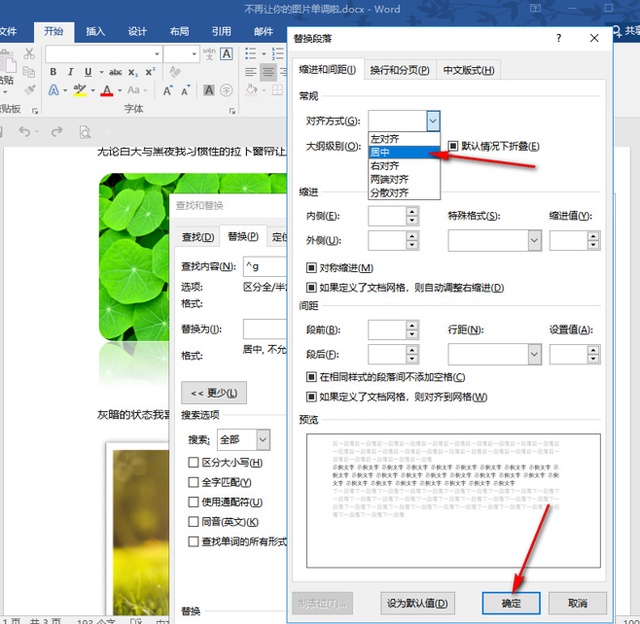This screenshot has width=640, height=624.
Task: Decrease font size with Shrink Font icon
Action: [x=186, y=90]
